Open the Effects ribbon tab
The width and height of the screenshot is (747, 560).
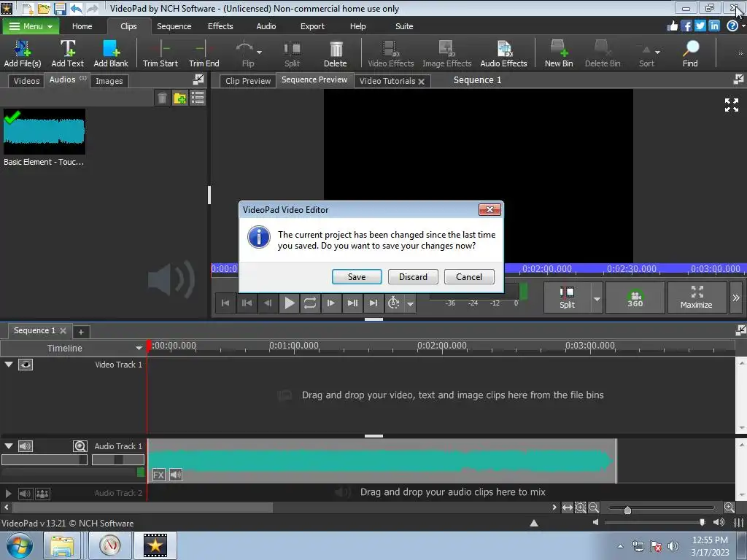point(220,26)
